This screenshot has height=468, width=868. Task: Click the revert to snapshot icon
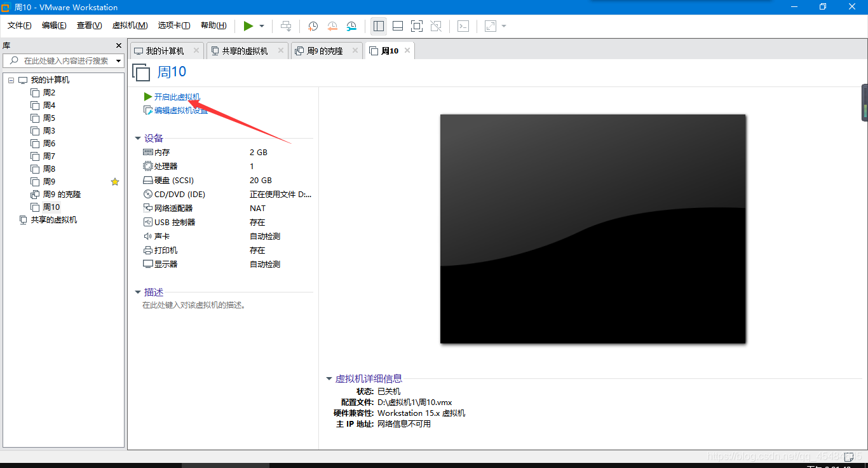pyautogui.click(x=332, y=26)
